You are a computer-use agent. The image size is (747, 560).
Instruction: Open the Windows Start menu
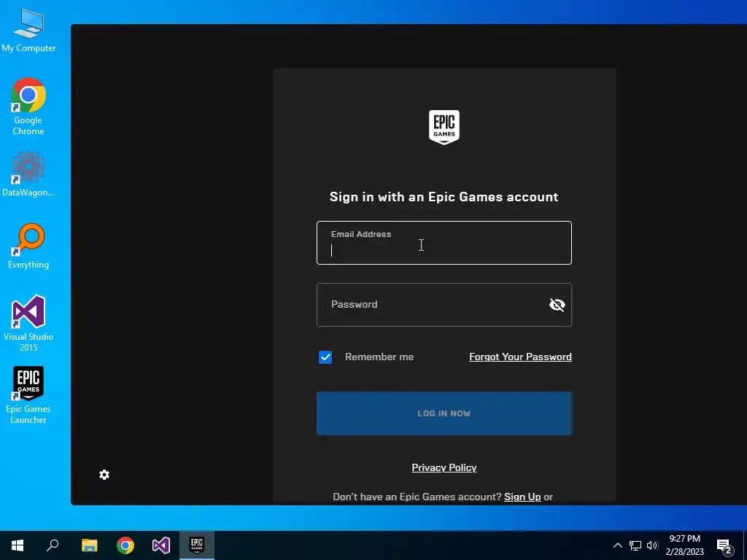[x=18, y=545]
